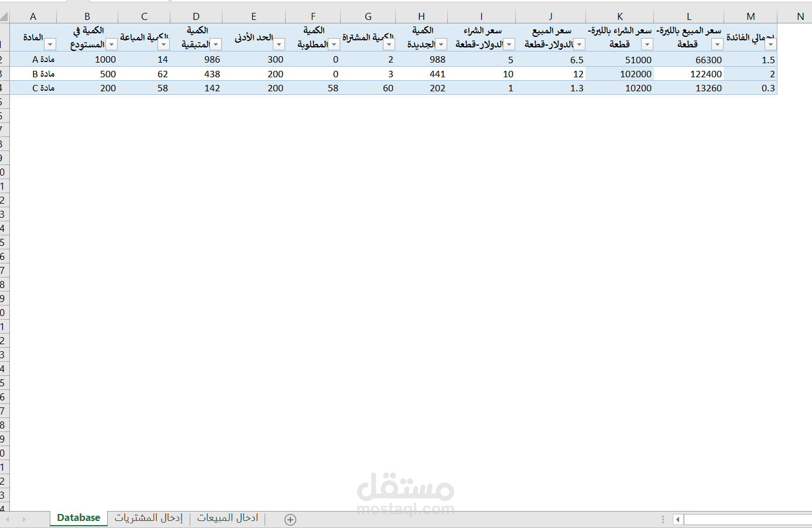This screenshot has width=812, height=528.
Task: Select purchase price cell 51000
Action: click(619, 59)
